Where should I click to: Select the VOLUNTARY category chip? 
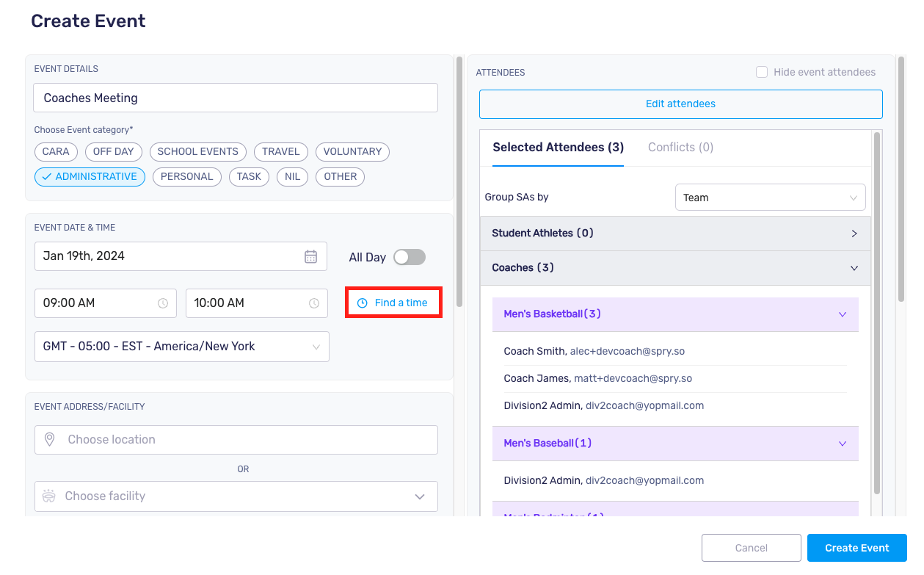point(352,151)
